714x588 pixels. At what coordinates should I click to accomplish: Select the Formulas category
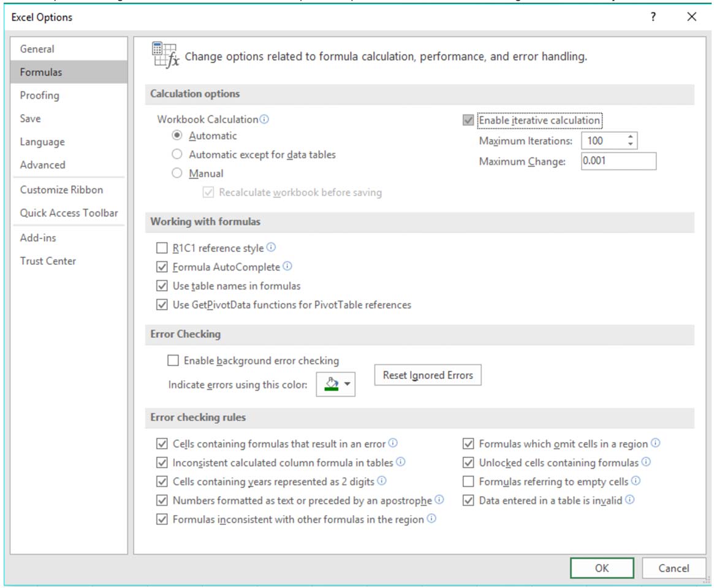point(69,72)
